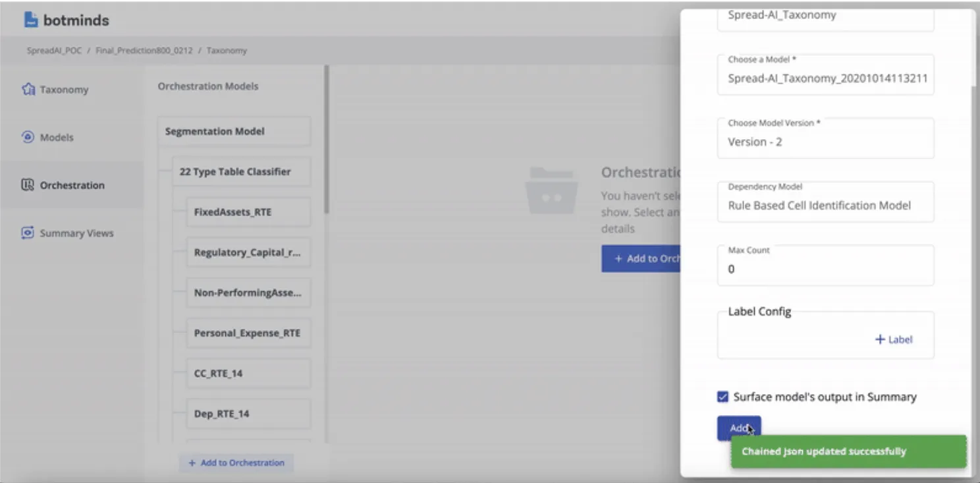Open the Summary Views menu item
Viewport: 980px width, 483px height.
pos(71,233)
